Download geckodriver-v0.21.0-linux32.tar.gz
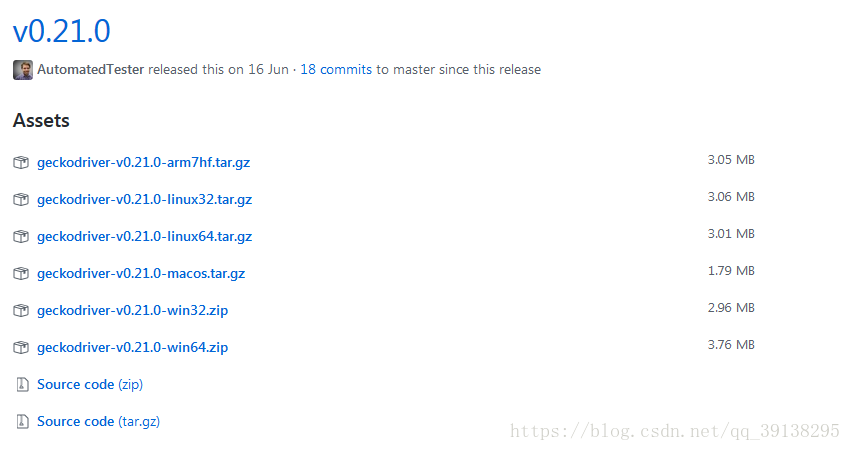851x451 pixels. click(x=144, y=199)
